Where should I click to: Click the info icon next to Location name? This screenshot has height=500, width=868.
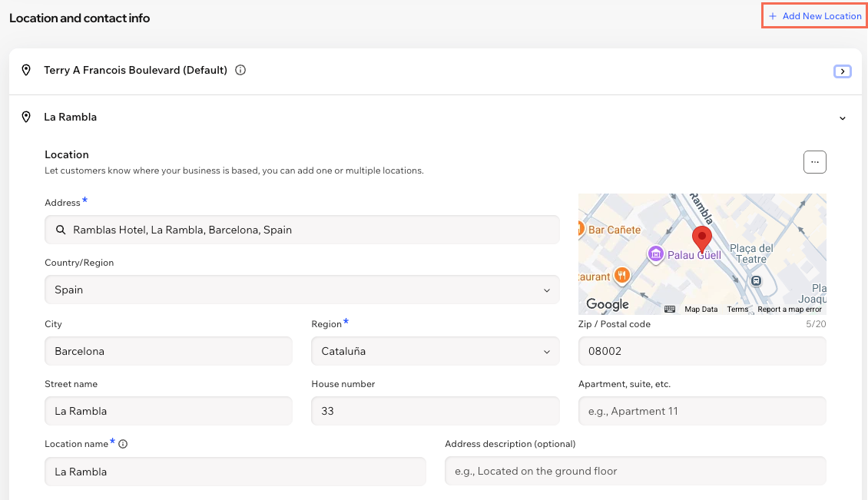123,443
